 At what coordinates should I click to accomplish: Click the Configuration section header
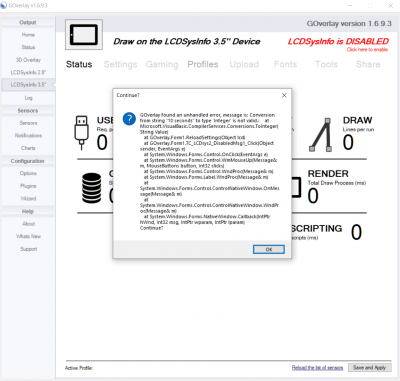28,161
